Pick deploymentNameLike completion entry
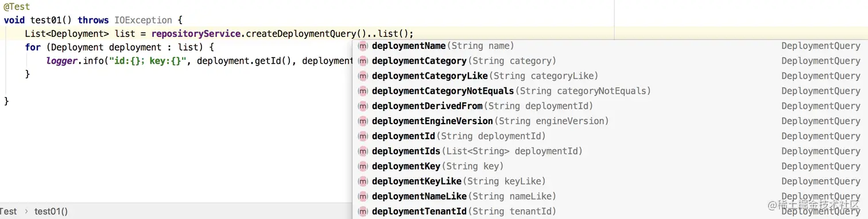The image size is (868, 219). (610, 196)
